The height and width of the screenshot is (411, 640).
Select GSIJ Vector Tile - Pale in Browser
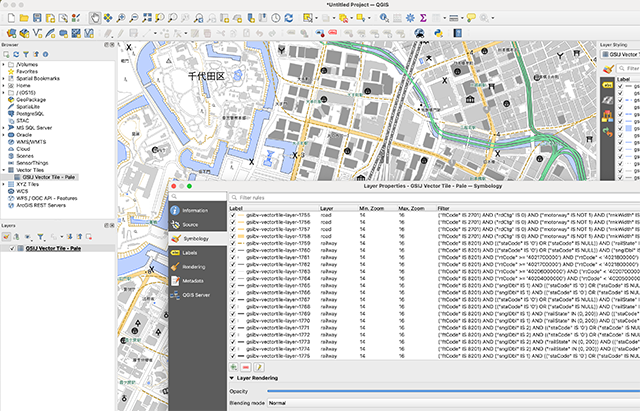pos(49,177)
